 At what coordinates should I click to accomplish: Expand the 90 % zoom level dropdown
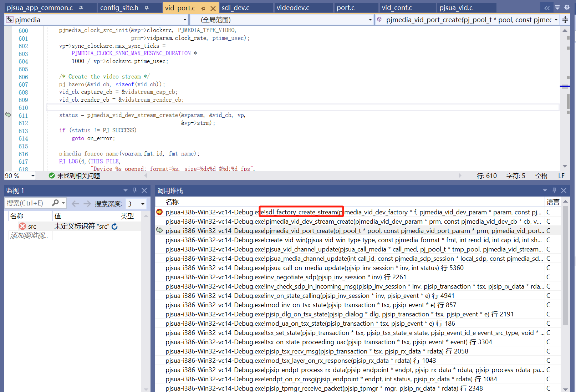click(33, 176)
